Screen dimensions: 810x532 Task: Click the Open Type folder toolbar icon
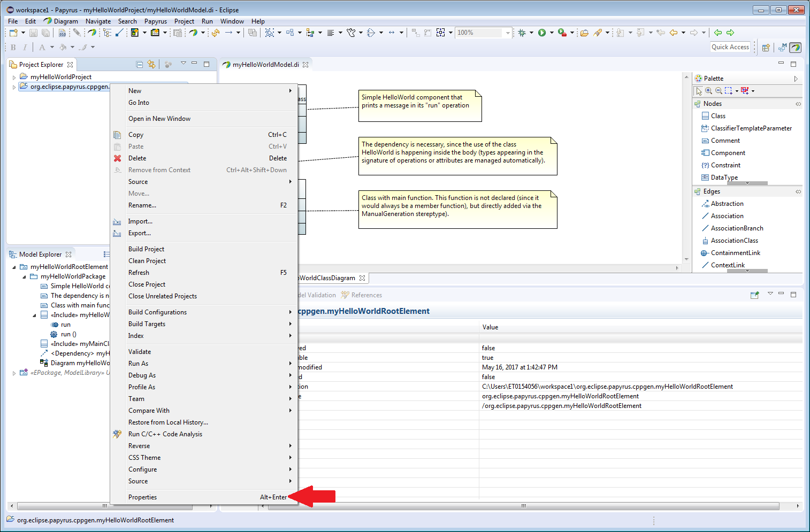click(x=584, y=33)
